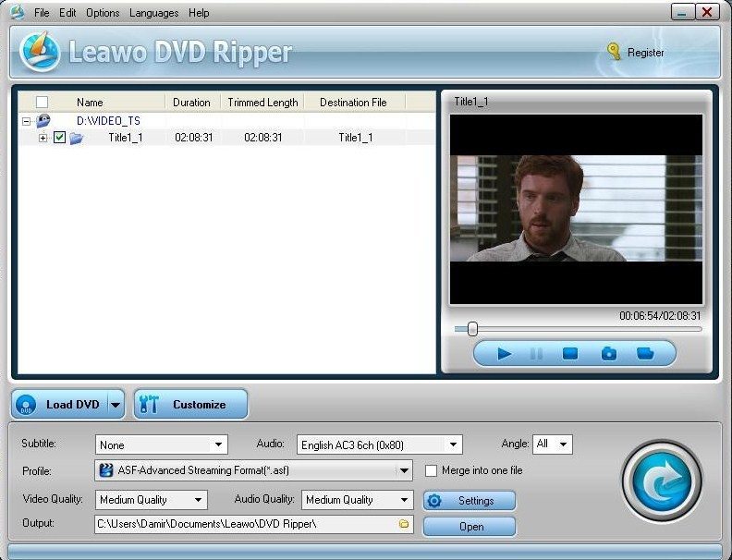This screenshot has height=560, width=732.
Task: Click the gear icon on the Settings button
Action: [434, 501]
